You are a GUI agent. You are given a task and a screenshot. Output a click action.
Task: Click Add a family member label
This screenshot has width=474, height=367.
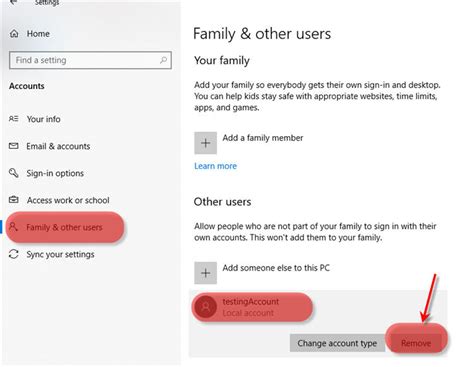pyautogui.click(x=263, y=138)
